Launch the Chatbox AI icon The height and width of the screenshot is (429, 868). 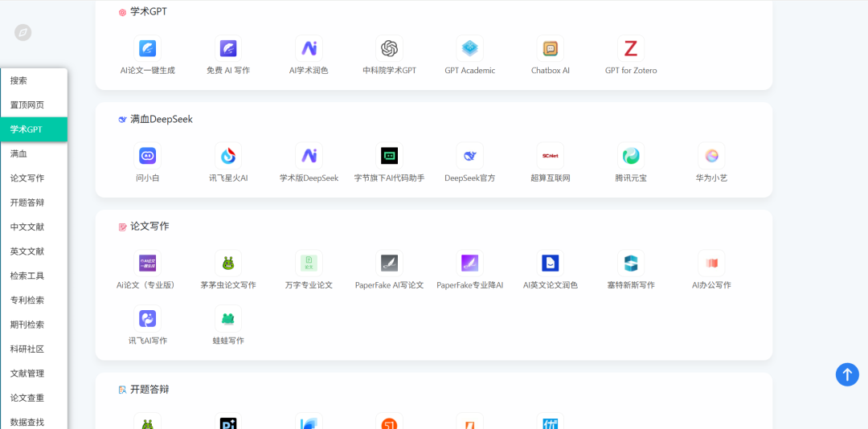[551, 49]
